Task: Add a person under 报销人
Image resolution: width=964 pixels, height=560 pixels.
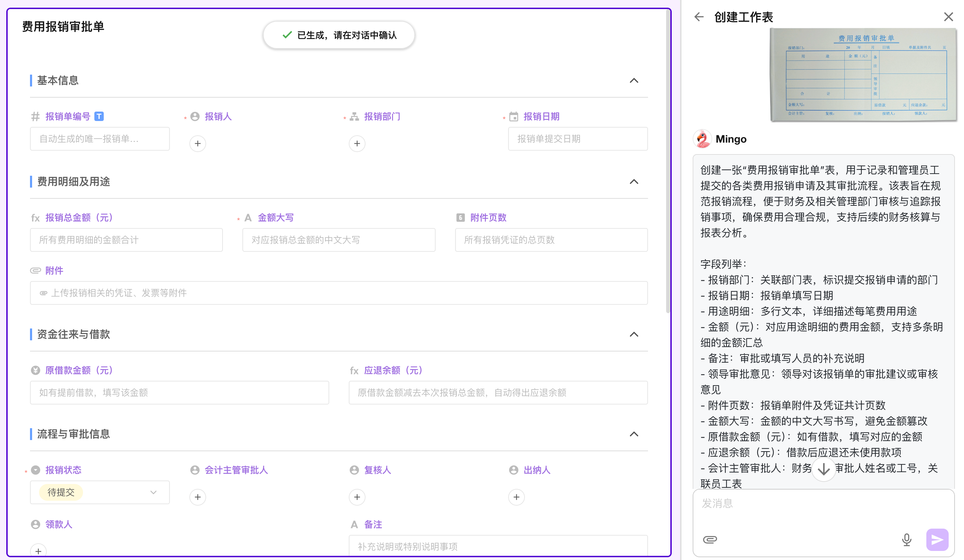Action: pyautogui.click(x=197, y=143)
